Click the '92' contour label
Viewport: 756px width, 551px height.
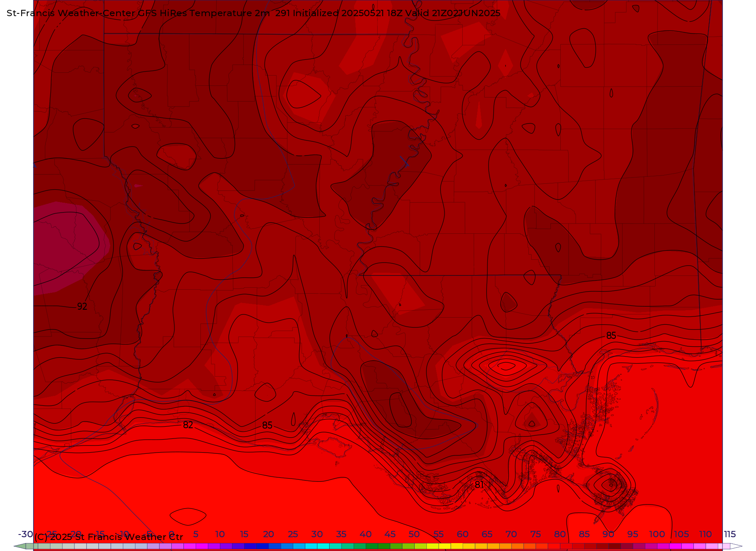click(x=82, y=307)
